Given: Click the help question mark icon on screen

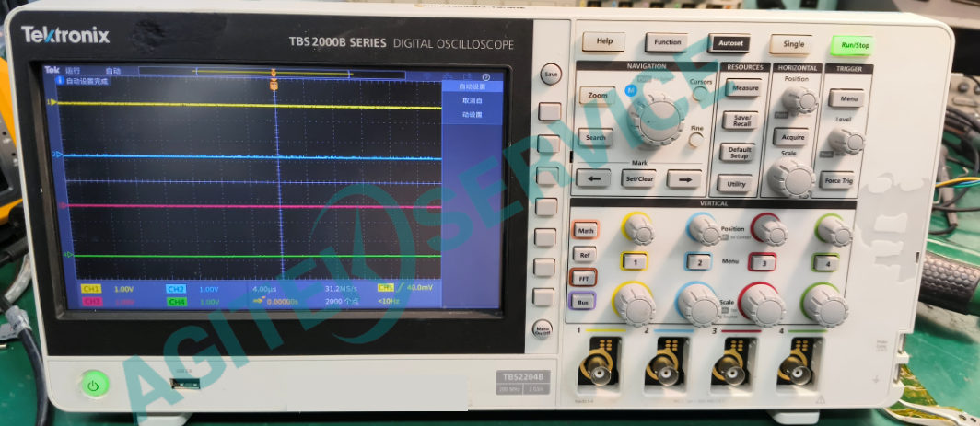Looking at the screenshot, I should pos(486,77).
